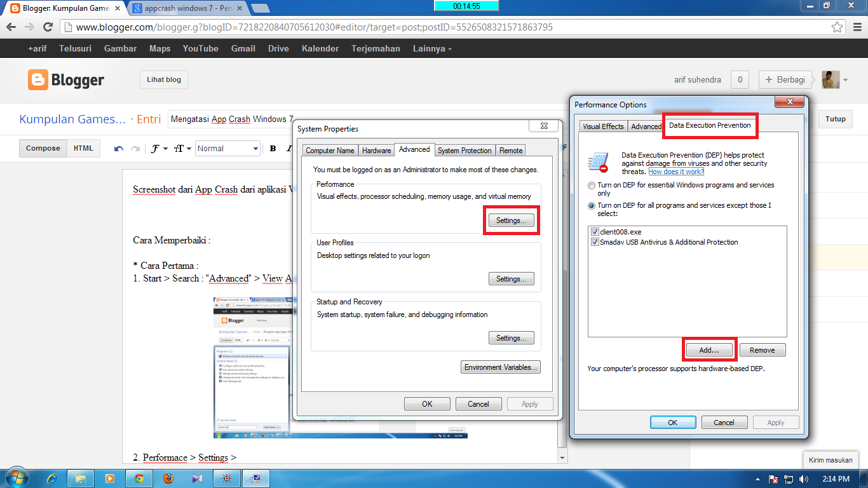Click the Redo icon in the editor toolbar

pyautogui.click(x=135, y=148)
